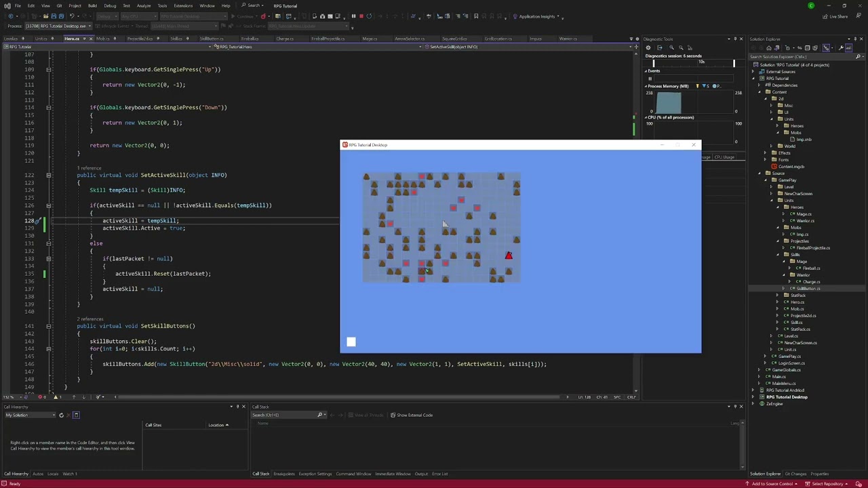The image size is (868, 488).
Task: Click the Solution Explorer Home icon
Action: coord(768,47)
